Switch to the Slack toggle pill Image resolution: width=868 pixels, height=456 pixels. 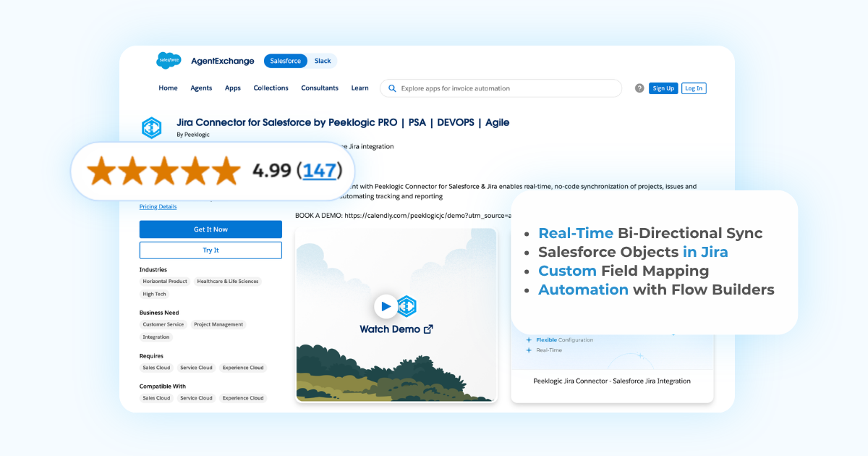pos(323,61)
